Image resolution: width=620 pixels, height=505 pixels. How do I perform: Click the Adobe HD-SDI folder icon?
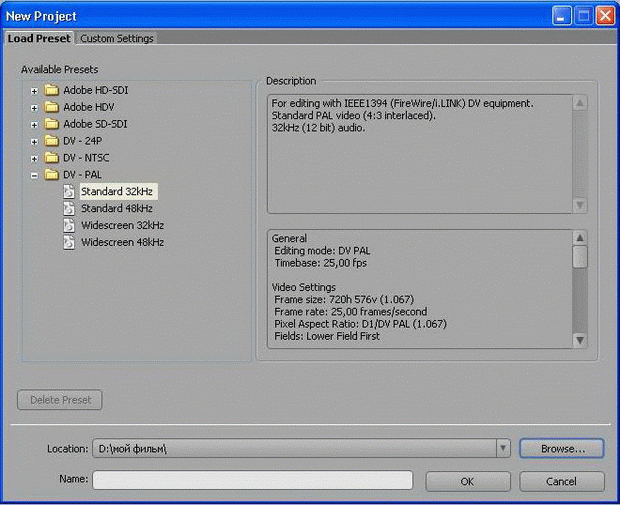(x=51, y=90)
